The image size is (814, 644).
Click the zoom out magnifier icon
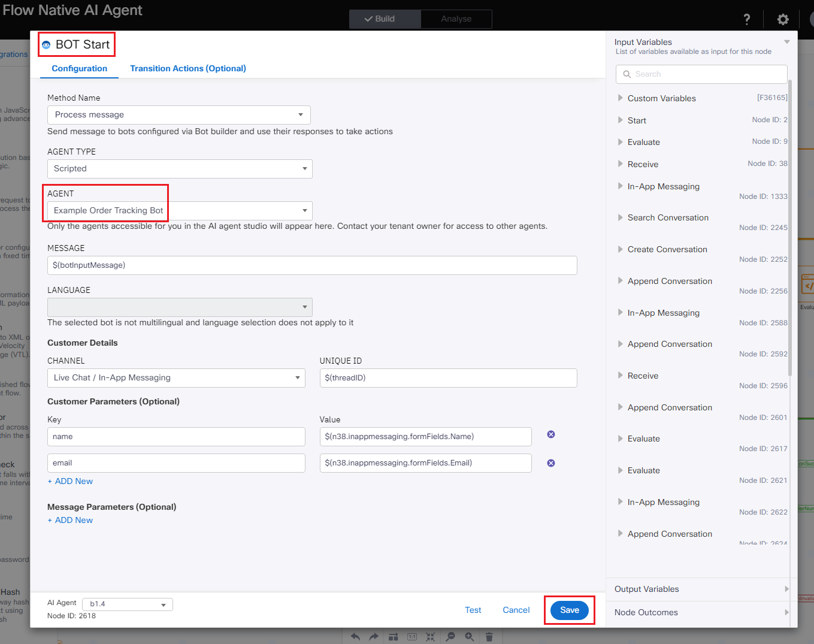450,637
